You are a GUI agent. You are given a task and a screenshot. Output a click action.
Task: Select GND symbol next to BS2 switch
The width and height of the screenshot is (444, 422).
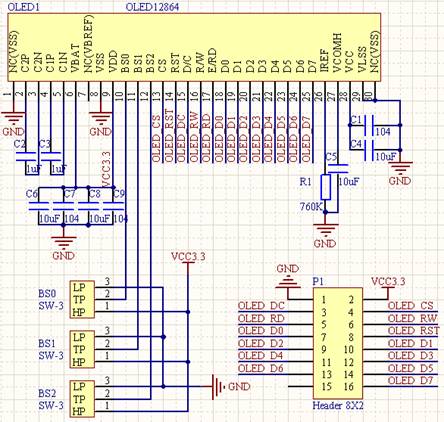(x=218, y=387)
